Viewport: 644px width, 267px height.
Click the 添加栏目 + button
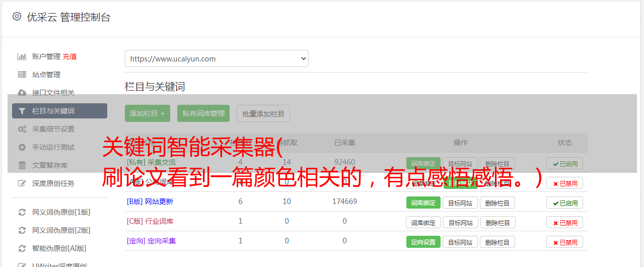pos(148,113)
